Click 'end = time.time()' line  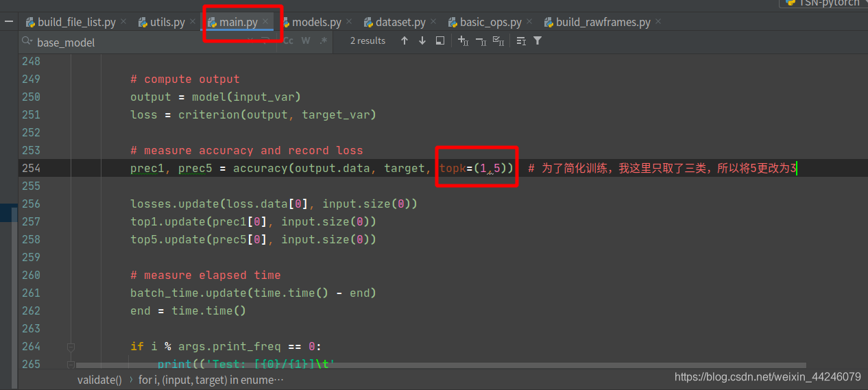189,310
